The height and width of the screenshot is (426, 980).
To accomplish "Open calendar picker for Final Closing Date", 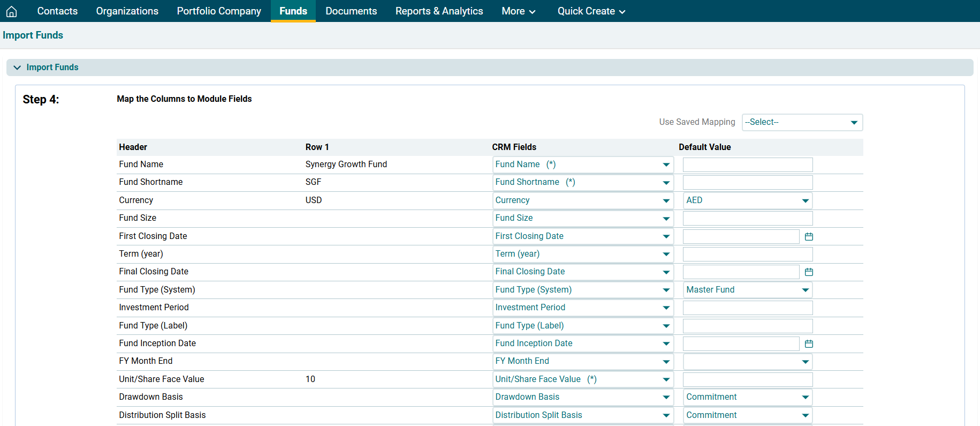I will click(809, 272).
